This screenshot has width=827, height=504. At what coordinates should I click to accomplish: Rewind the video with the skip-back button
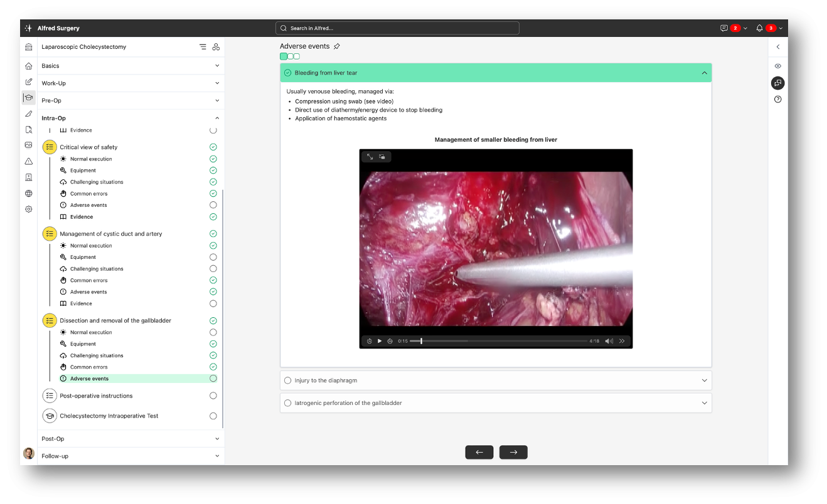pos(370,341)
